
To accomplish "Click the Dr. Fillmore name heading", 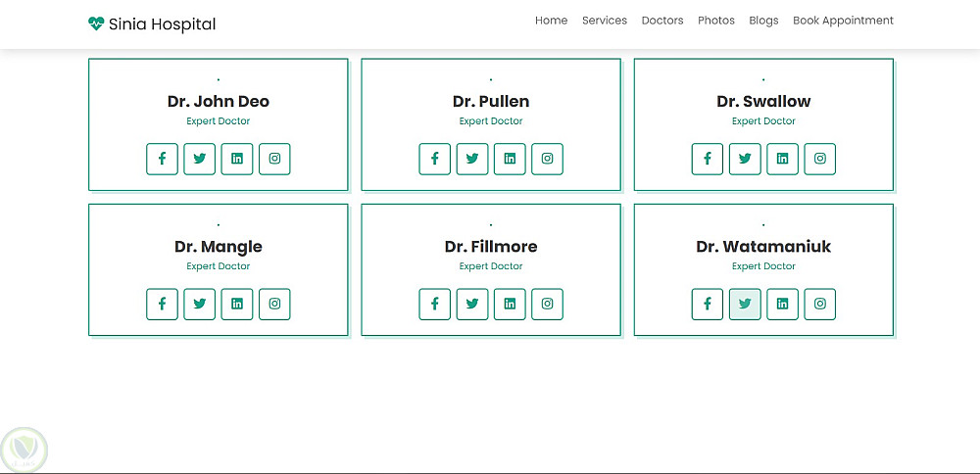I will point(491,247).
